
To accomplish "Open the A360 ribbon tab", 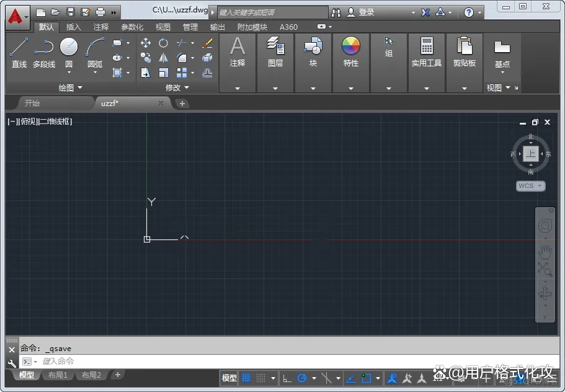I will coord(288,27).
